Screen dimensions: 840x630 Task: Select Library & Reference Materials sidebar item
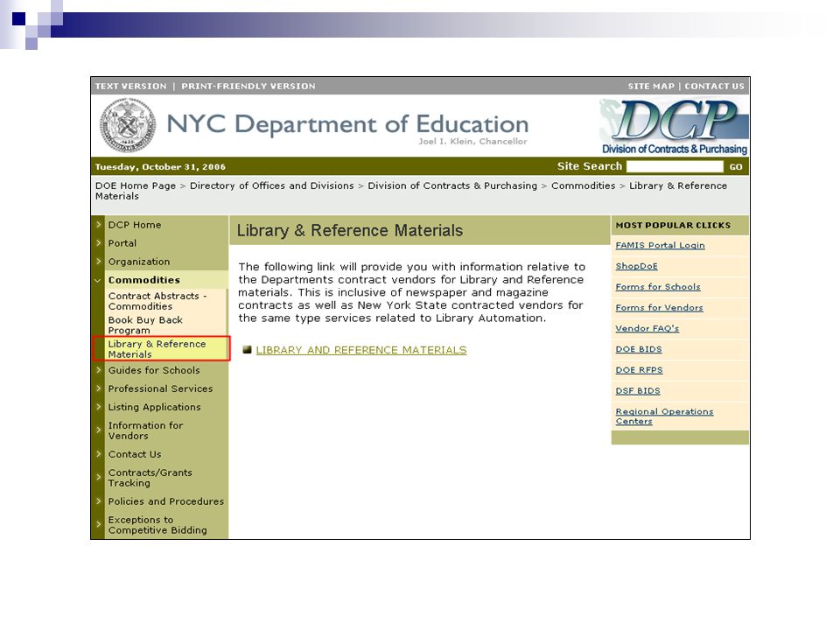157,349
